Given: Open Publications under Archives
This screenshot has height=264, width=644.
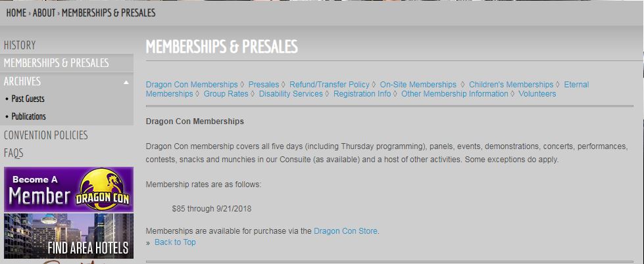Looking at the screenshot, I should (29, 116).
